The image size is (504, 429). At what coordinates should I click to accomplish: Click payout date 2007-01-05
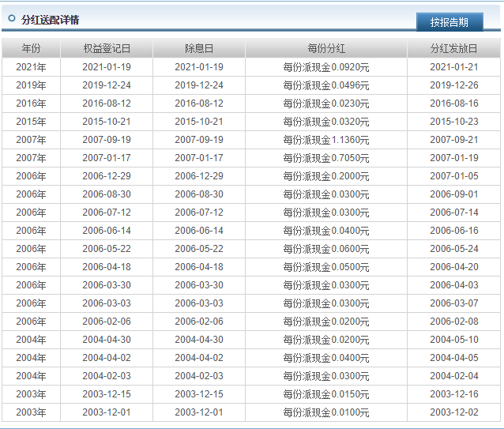click(x=454, y=176)
